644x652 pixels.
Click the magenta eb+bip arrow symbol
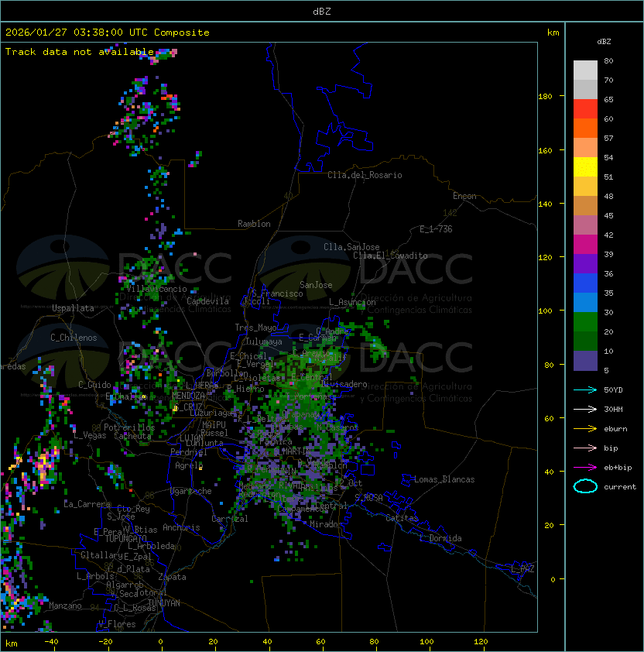pos(585,467)
